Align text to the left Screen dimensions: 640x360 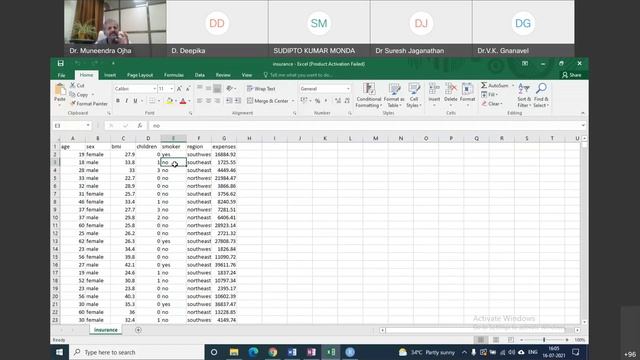pos(200,101)
